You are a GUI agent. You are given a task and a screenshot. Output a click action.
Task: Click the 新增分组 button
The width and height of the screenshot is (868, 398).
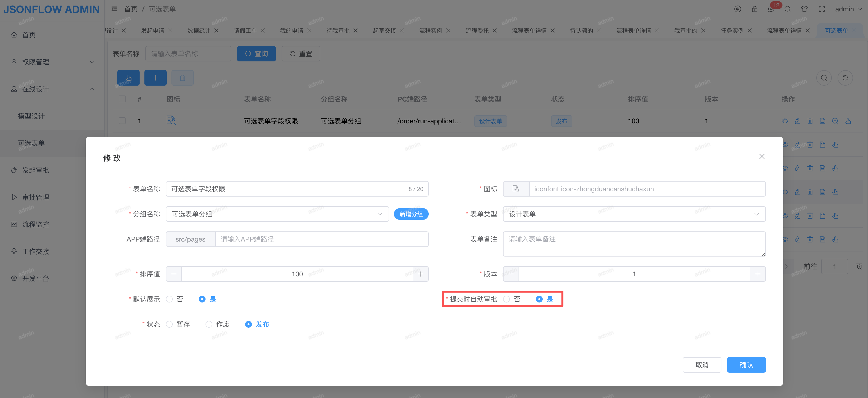click(x=411, y=214)
